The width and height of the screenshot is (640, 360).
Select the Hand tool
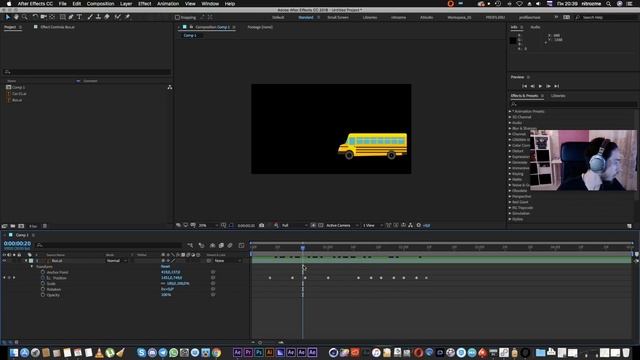tap(16, 17)
